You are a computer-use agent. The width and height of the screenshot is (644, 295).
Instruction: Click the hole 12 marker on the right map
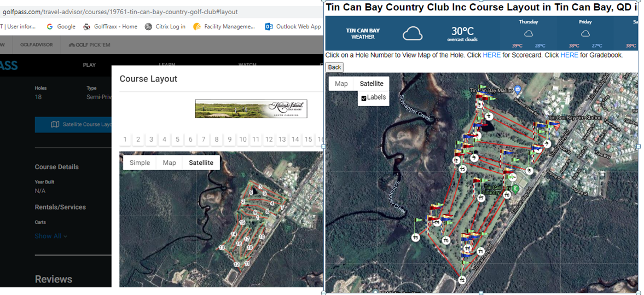[x=462, y=280]
